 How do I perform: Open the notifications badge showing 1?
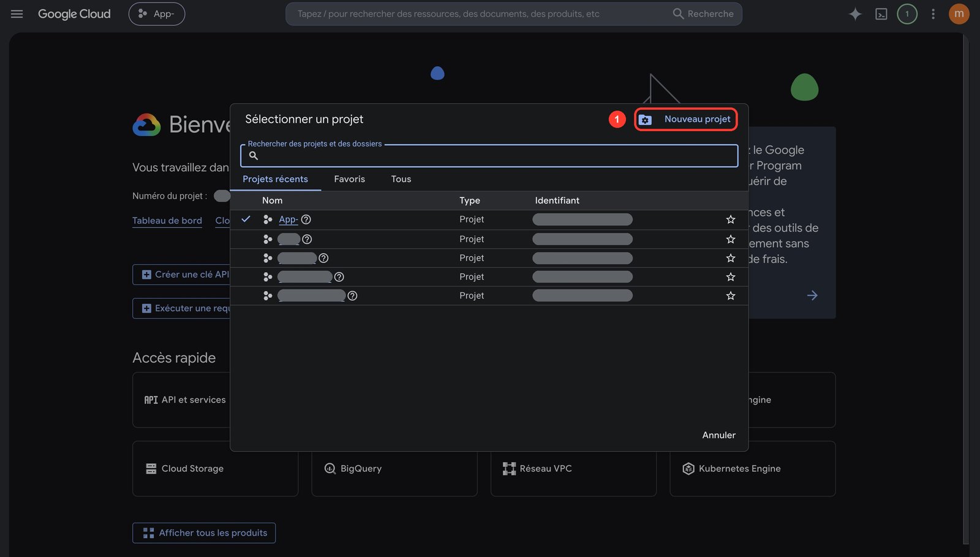point(907,13)
